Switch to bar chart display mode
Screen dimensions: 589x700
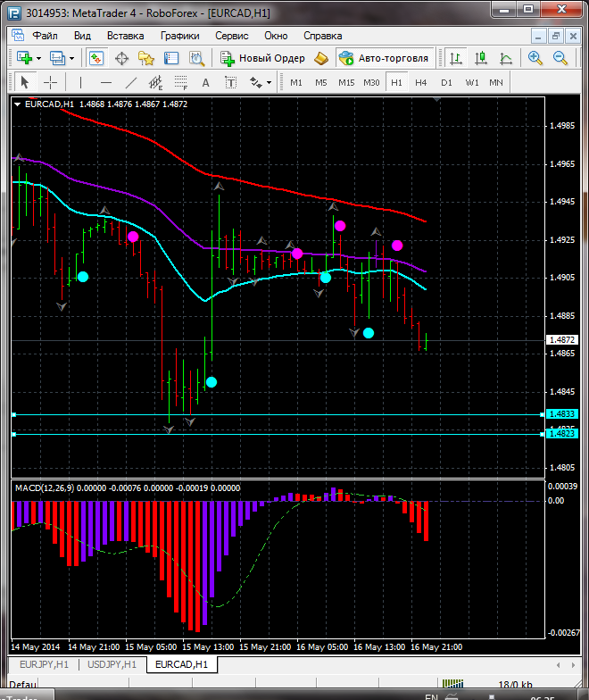click(x=456, y=58)
